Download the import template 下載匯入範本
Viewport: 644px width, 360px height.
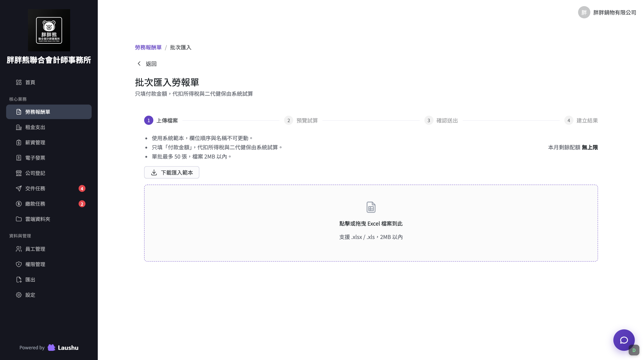point(172,172)
